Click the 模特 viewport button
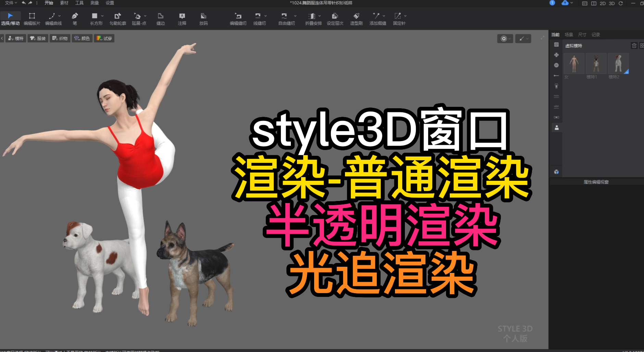644x352 pixels. 16,38
